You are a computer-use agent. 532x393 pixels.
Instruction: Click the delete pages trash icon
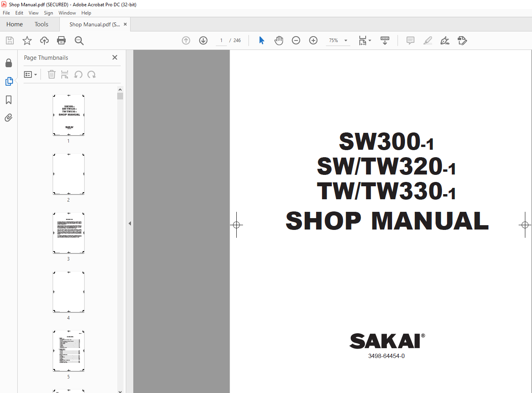(x=52, y=74)
